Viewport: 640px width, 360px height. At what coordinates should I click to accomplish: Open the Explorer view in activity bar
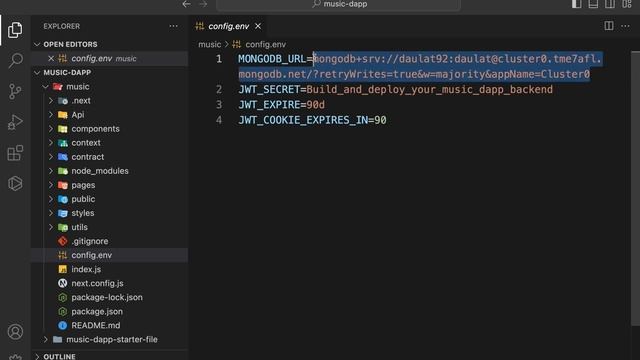[15, 30]
